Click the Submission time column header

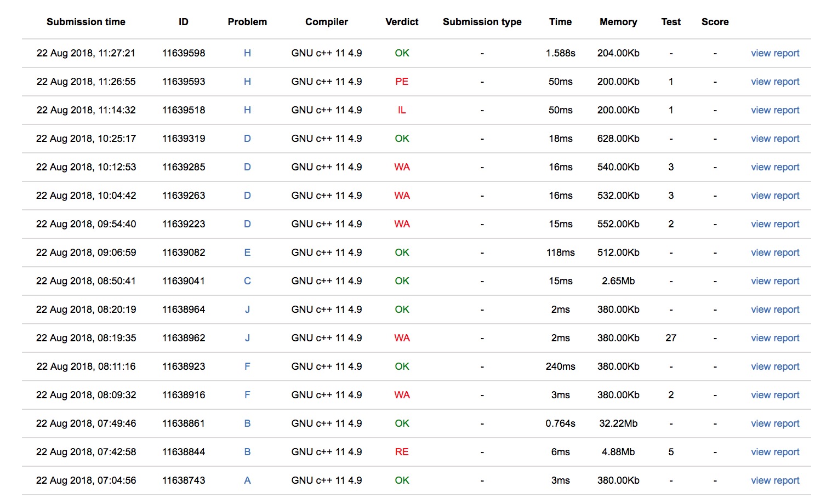pos(86,22)
